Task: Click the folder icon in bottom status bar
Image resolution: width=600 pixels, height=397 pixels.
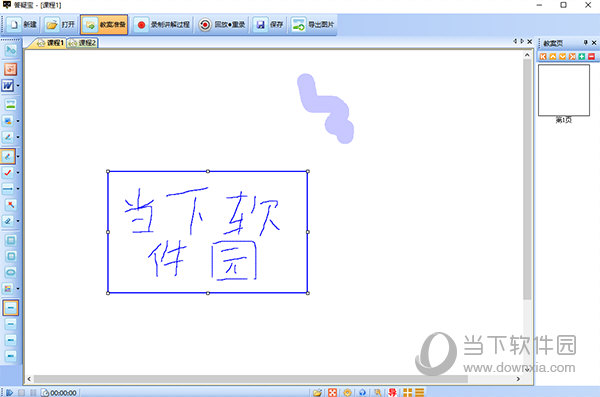Action: pos(317,392)
